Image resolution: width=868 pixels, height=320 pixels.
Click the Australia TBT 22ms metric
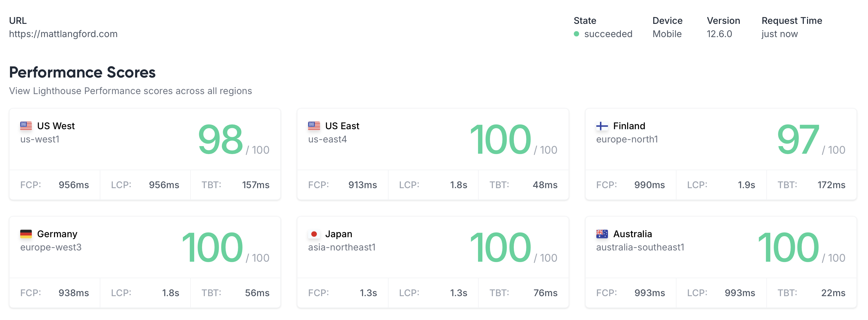833,293
